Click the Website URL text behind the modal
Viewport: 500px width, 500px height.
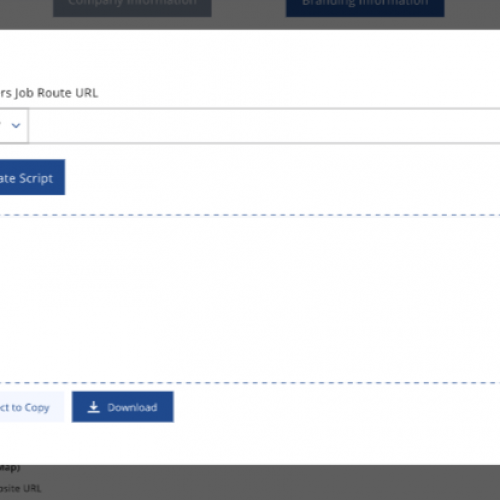click(x=20, y=489)
